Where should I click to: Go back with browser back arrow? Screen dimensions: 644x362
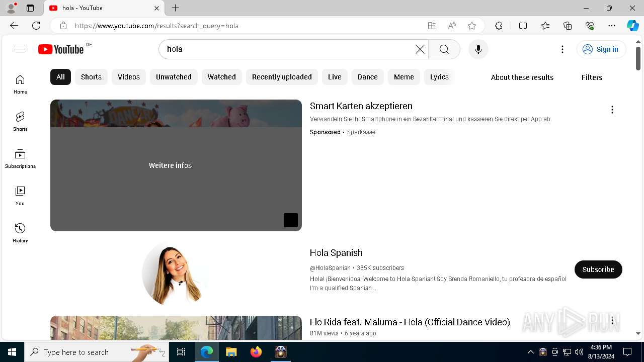[14, 26]
